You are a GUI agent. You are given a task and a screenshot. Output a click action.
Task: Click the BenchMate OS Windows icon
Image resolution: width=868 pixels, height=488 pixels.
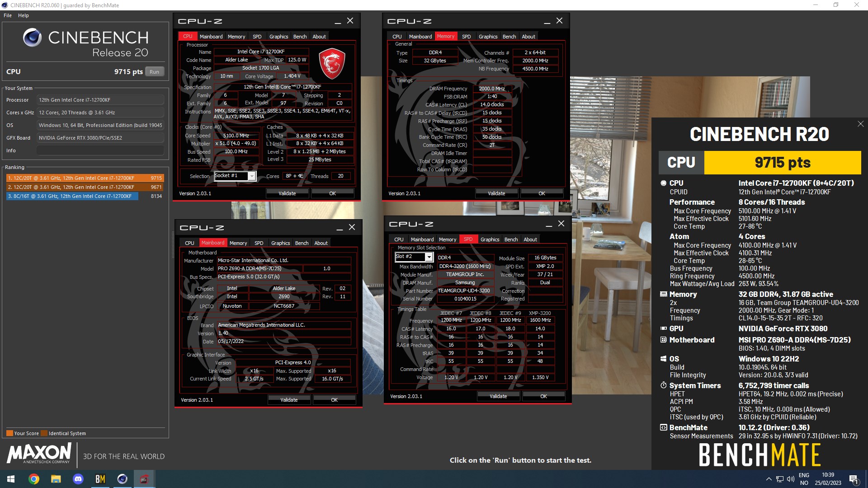[x=663, y=359]
